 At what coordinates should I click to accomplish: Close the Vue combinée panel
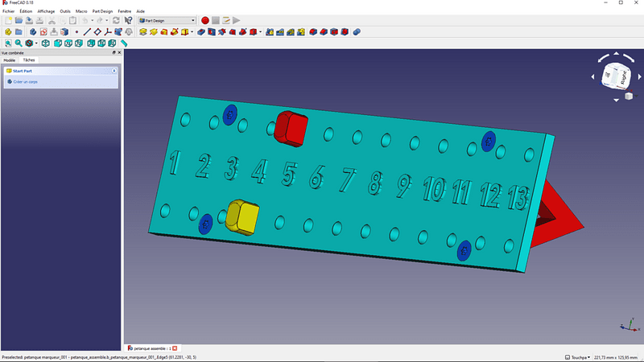119,52
